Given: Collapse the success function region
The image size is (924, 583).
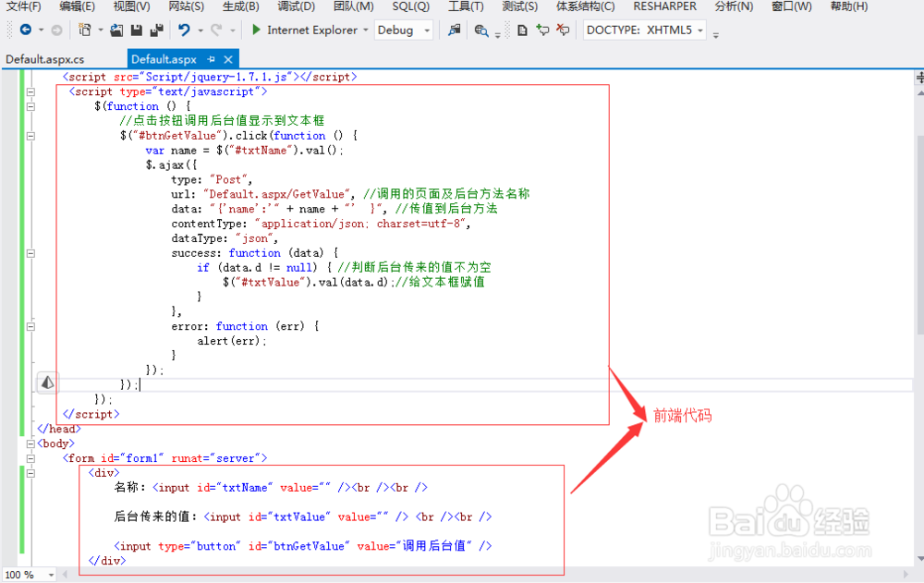Looking at the screenshot, I should (x=30, y=253).
